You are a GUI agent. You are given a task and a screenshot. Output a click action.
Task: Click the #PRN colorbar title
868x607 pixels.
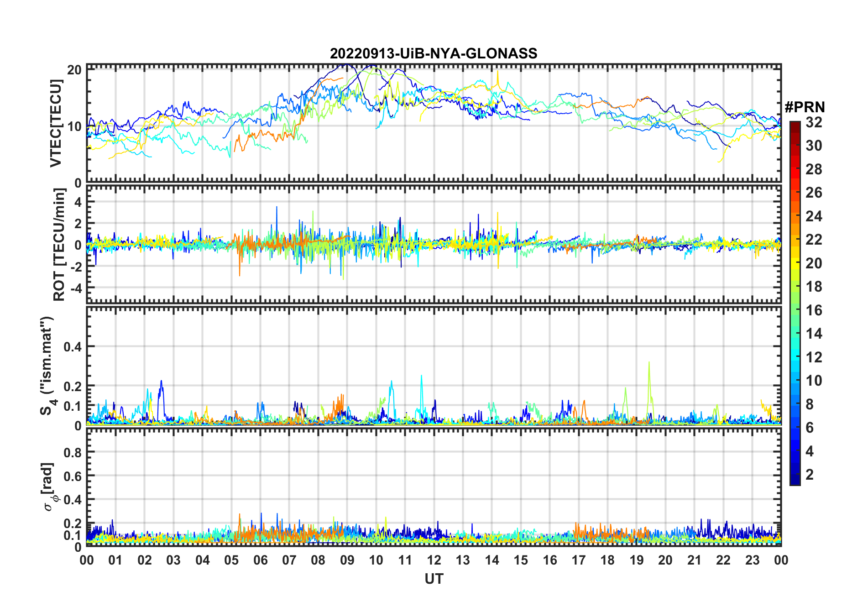tap(805, 107)
